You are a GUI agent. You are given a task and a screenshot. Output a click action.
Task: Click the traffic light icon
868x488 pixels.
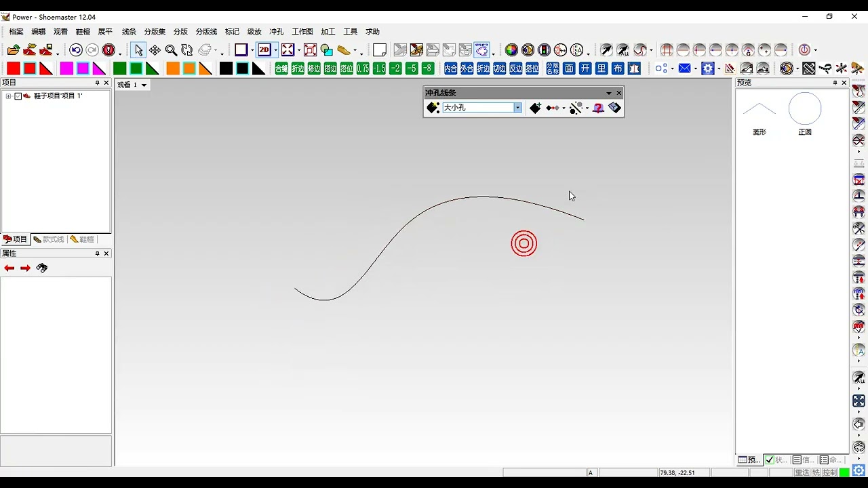pyautogui.click(x=544, y=50)
